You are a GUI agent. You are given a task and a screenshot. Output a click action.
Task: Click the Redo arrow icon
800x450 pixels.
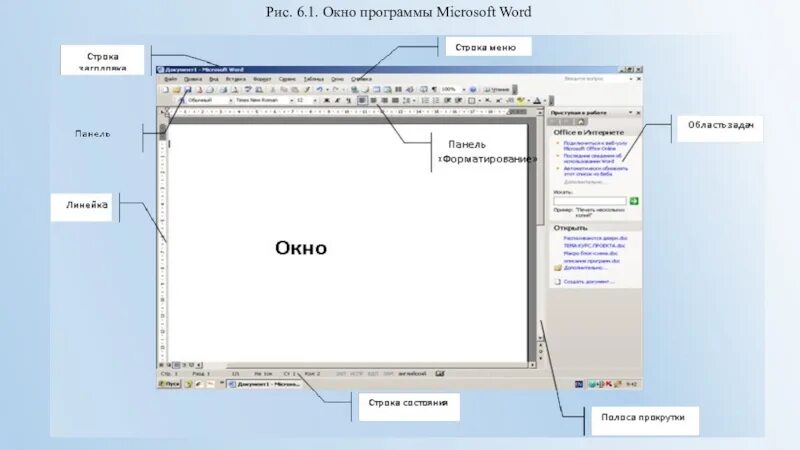335,90
